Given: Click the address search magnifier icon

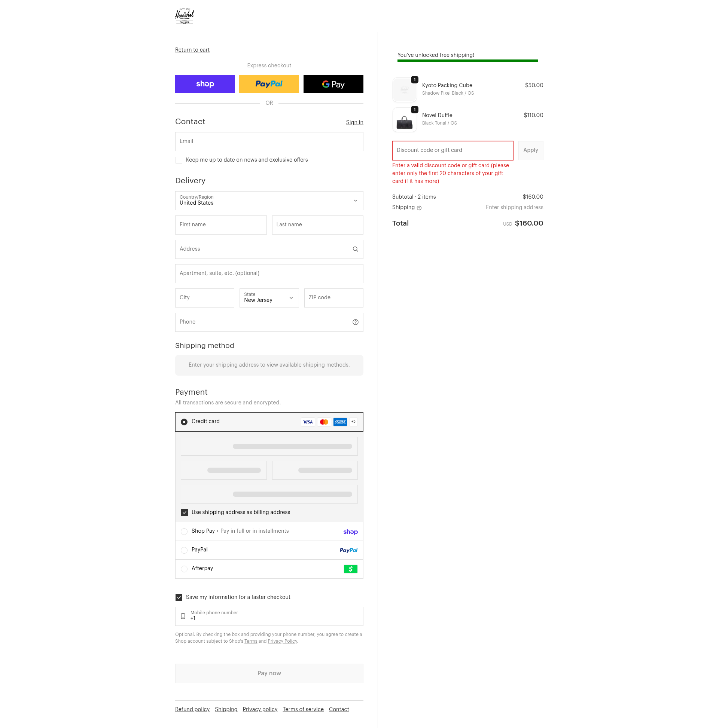Looking at the screenshot, I should pyautogui.click(x=355, y=249).
